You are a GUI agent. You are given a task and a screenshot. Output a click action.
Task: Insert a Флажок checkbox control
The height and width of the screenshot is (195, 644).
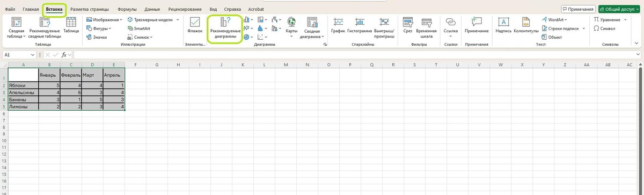point(195,26)
